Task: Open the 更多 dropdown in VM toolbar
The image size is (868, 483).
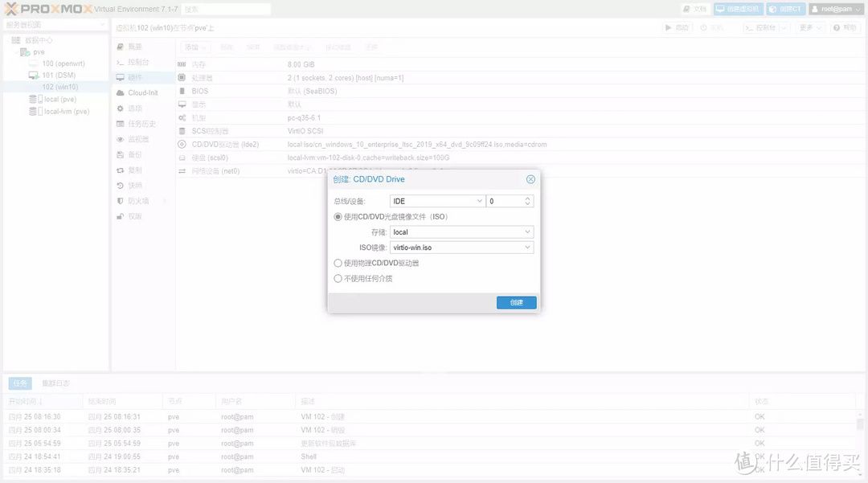Action: [x=810, y=27]
